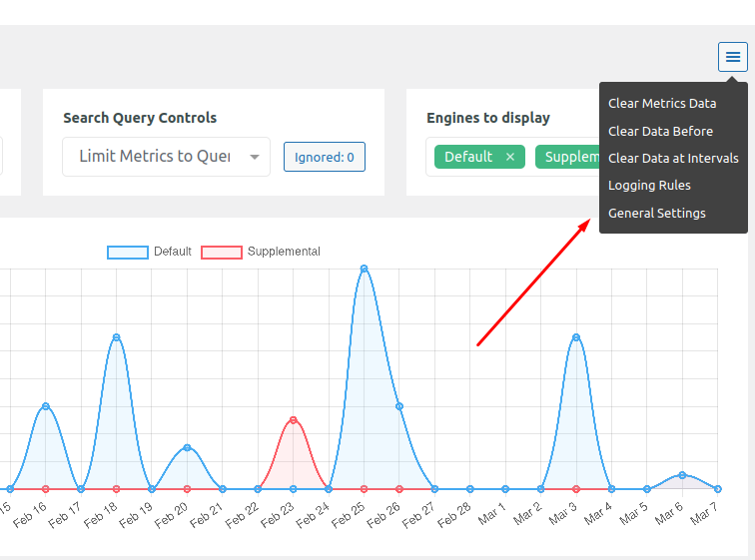This screenshot has height=560, width=755.
Task: Select the Supplemental engine tag
Action: pos(569,157)
